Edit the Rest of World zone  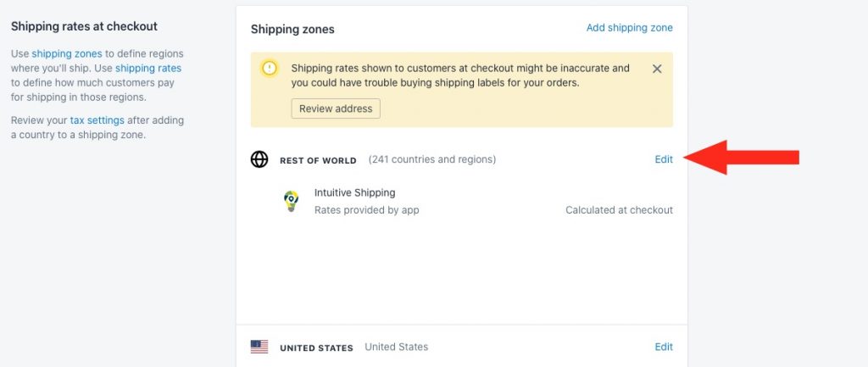[x=664, y=159]
